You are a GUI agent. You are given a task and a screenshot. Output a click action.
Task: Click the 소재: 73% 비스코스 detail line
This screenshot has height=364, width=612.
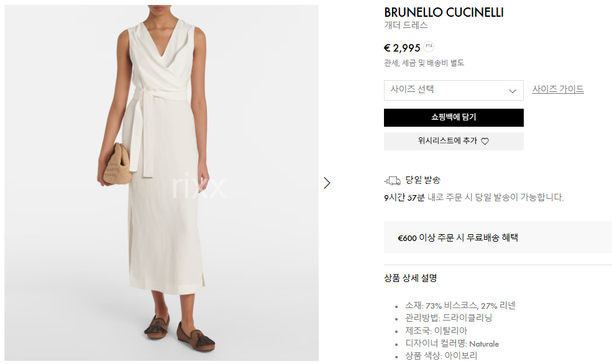[460, 306]
